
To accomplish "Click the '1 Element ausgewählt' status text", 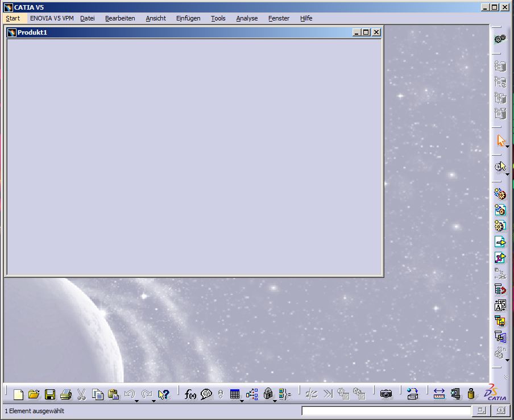I will click(35, 411).
